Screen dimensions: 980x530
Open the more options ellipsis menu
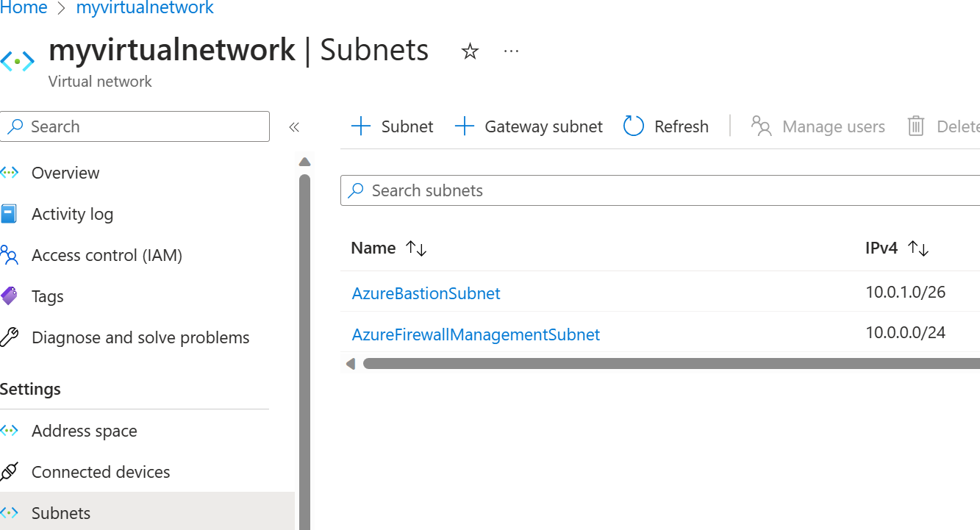click(512, 51)
